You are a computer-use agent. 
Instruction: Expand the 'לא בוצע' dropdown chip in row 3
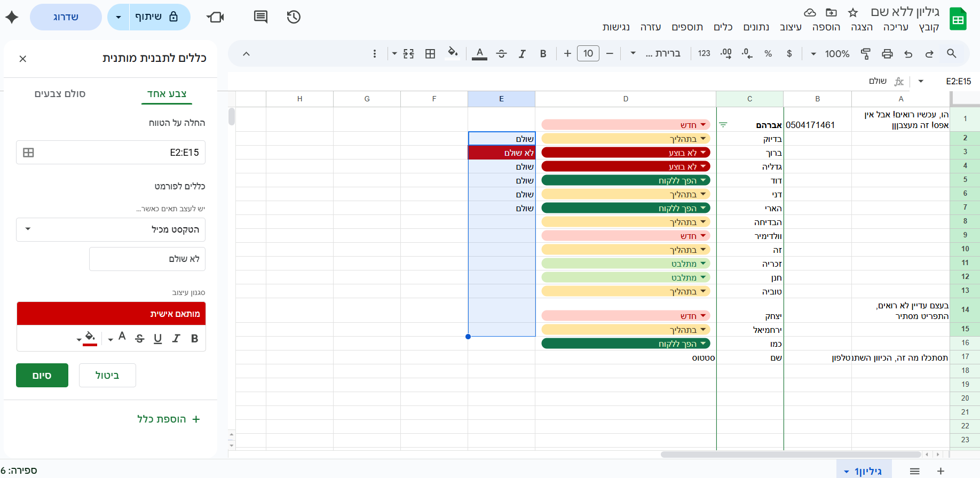pyautogui.click(x=703, y=153)
